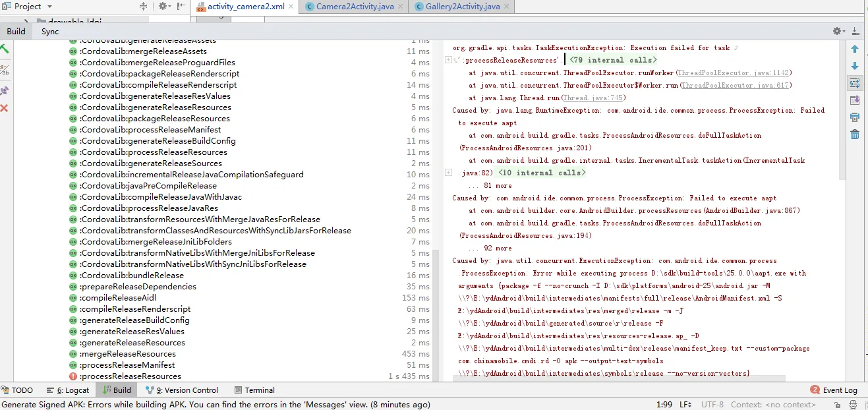The height and width of the screenshot is (410, 868).
Task: Toggle soft-wrap in build output
Action: [854, 83]
